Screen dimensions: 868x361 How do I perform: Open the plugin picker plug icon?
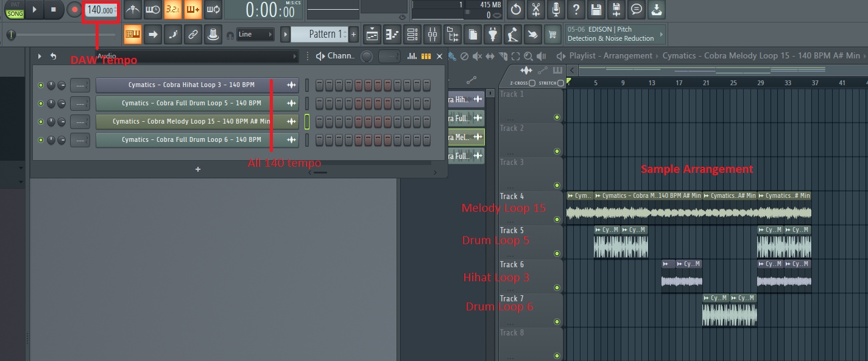pos(493,35)
